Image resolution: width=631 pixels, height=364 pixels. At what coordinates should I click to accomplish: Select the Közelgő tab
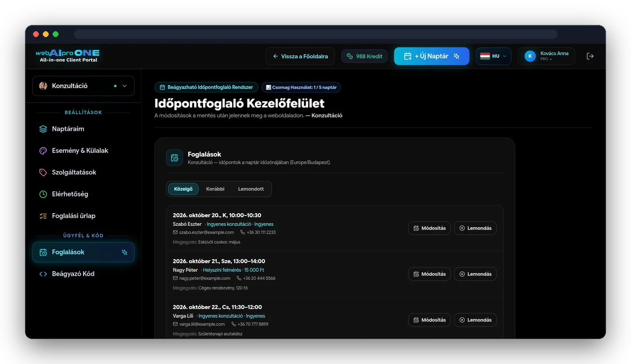click(183, 189)
